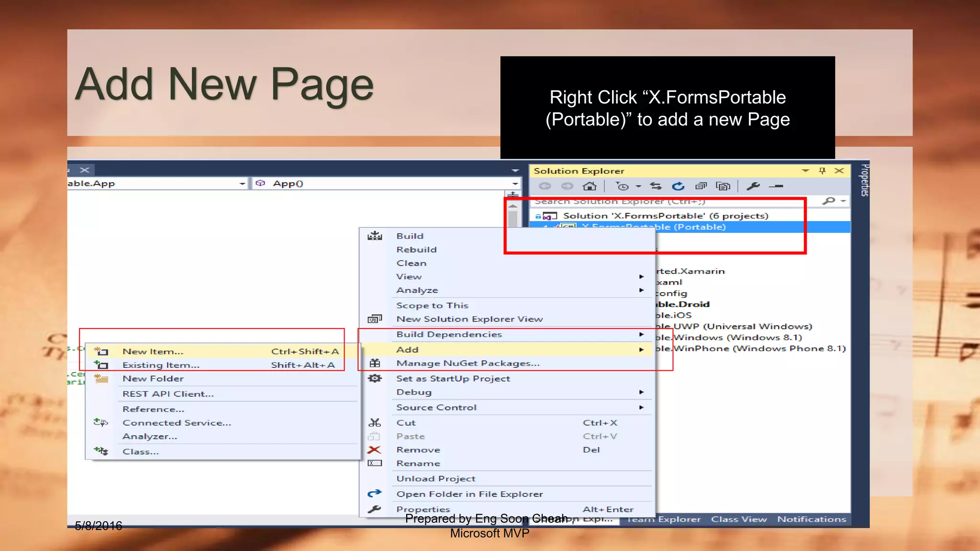This screenshot has height=551, width=980.
Task: Click the blue arrow Open Folder icon
Action: (375, 494)
